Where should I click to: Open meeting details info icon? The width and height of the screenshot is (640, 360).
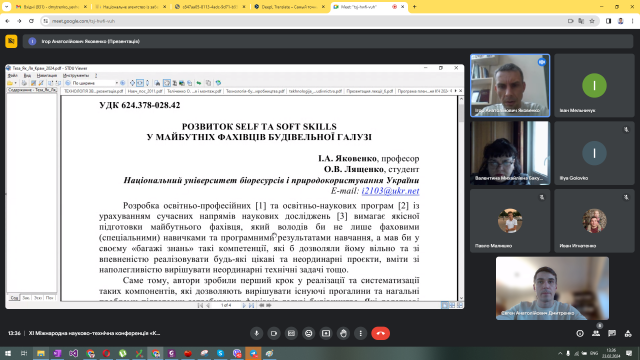[580, 333]
